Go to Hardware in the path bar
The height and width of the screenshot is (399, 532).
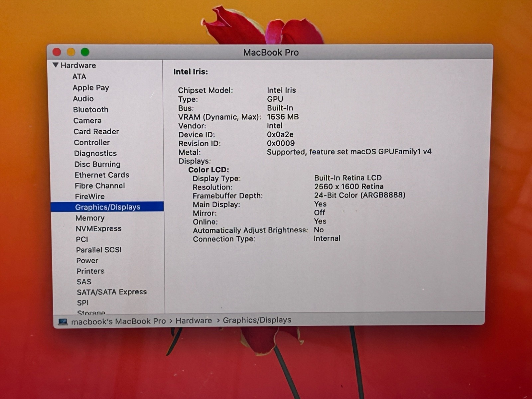pos(194,321)
